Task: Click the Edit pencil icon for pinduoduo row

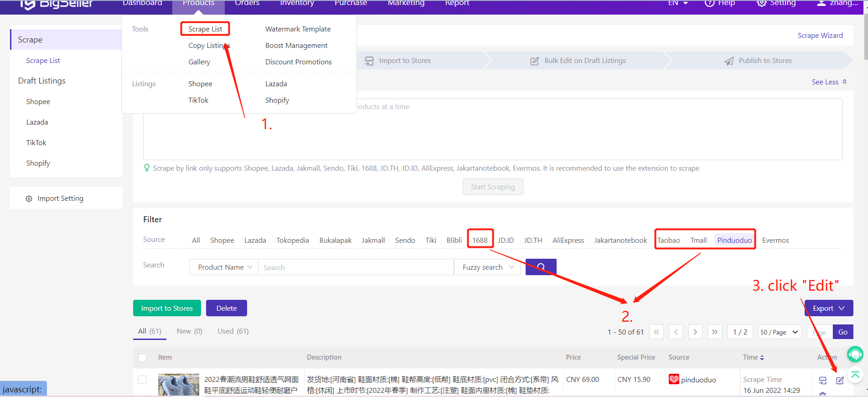Action: point(840,380)
